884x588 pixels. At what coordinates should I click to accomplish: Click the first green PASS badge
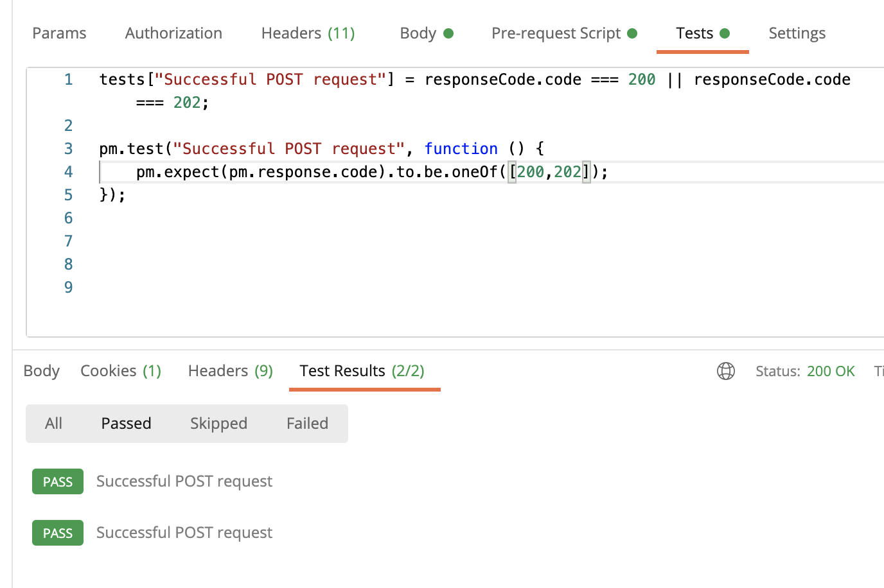coord(57,481)
